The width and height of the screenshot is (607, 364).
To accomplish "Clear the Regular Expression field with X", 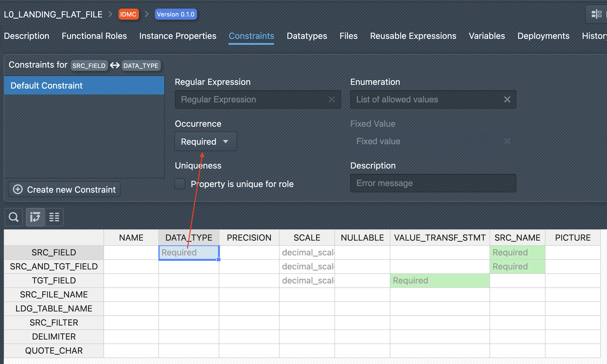I will (x=332, y=99).
